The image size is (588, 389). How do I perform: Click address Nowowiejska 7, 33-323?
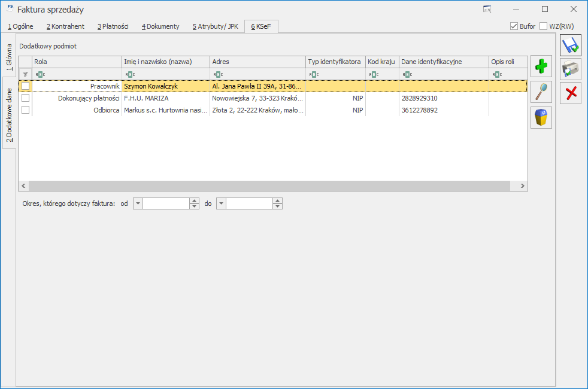click(x=257, y=98)
